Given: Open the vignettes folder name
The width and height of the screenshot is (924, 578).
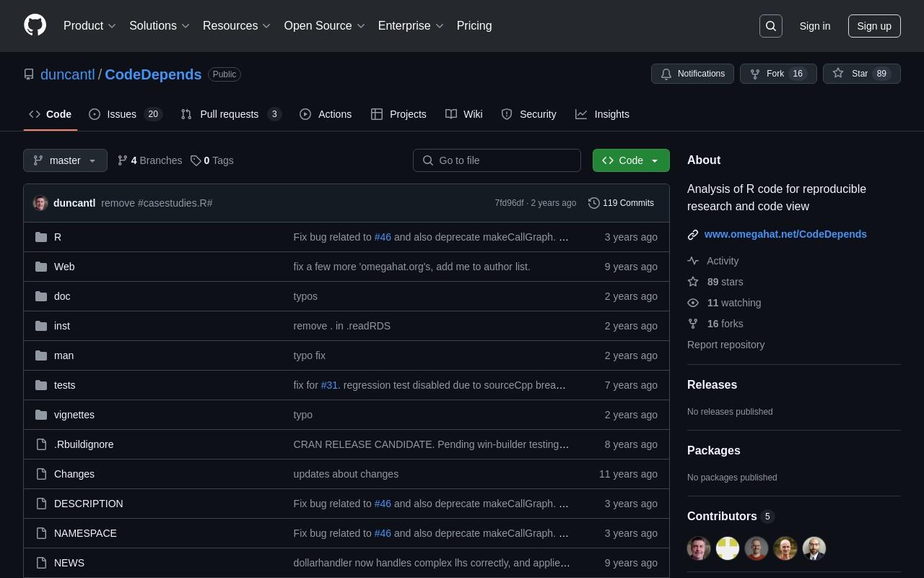Looking at the screenshot, I should click(x=74, y=415).
